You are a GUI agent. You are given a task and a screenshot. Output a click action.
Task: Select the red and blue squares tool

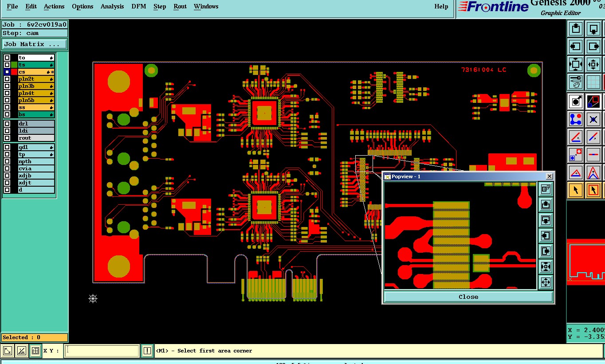coord(593,102)
